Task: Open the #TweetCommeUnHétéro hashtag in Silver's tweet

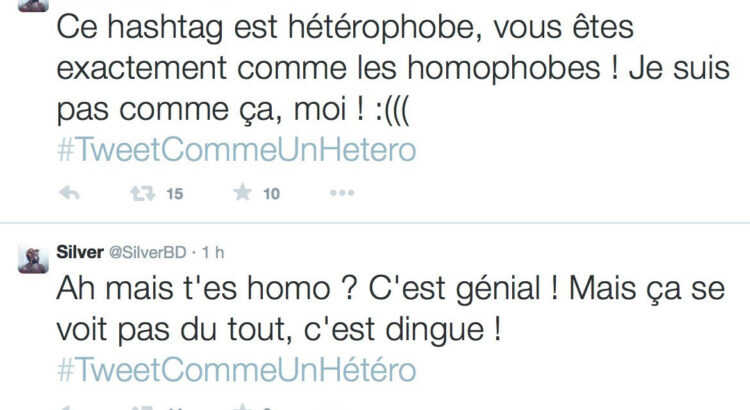Action: click(x=236, y=369)
